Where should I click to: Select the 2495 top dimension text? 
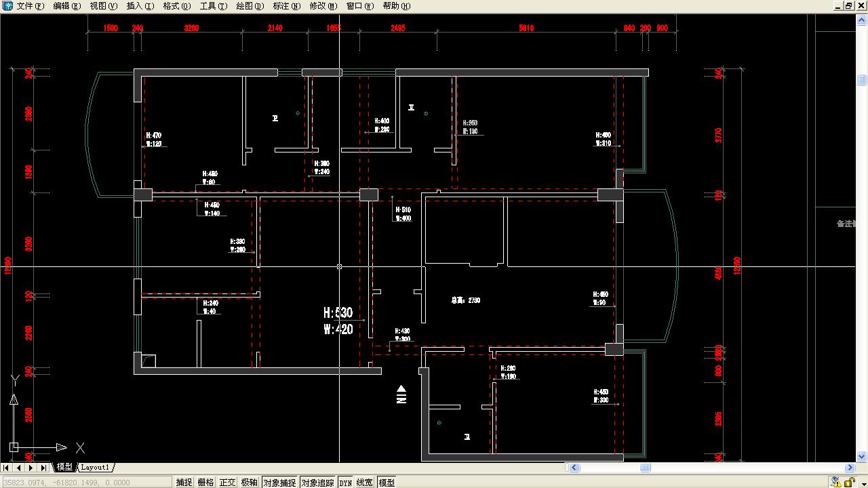pyautogui.click(x=398, y=28)
